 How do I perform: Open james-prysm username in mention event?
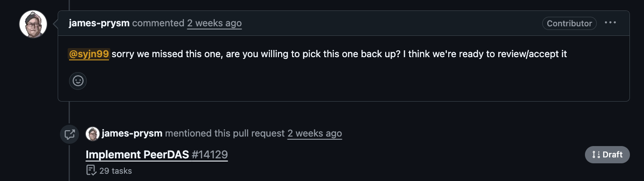[132, 133]
